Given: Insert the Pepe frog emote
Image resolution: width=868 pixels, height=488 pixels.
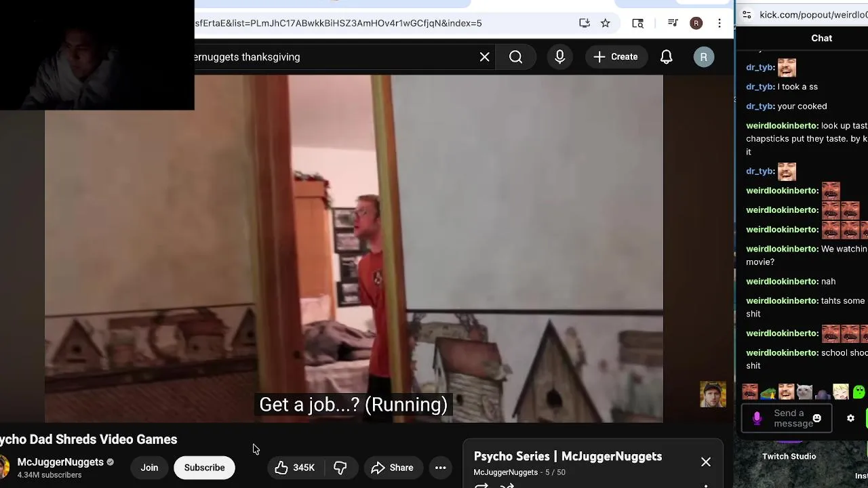Looking at the screenshot, I should [768, 392].
